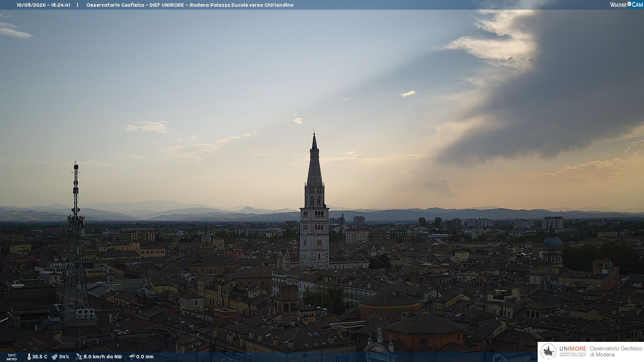Click the thermometer temperature icon
The image size is (644, 362).
[29, 357]
